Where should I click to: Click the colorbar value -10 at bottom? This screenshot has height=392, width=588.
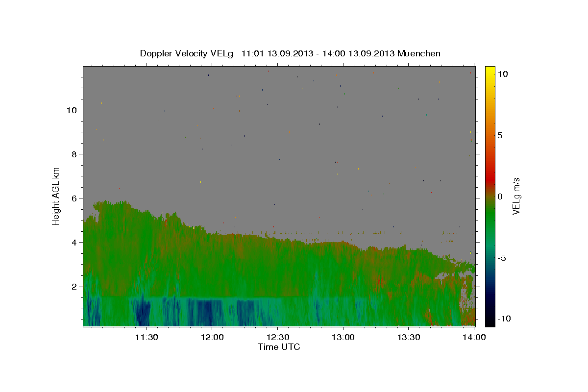[x=504, y=318]
